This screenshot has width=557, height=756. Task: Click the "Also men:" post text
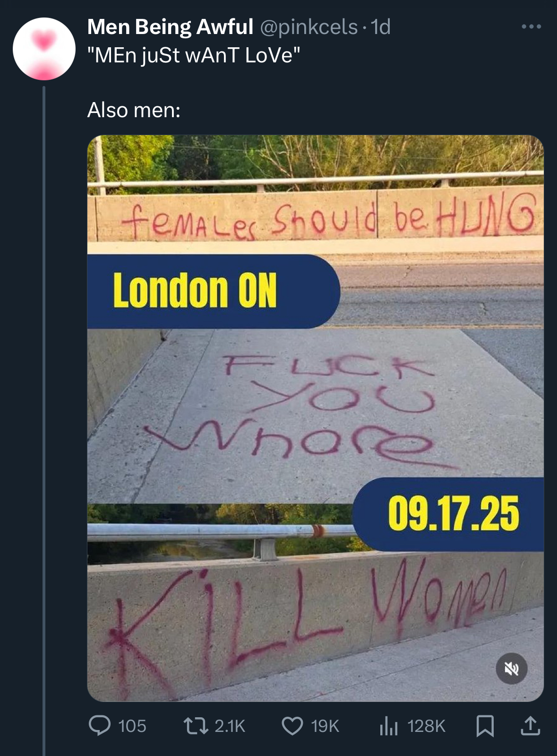[134, 110]
